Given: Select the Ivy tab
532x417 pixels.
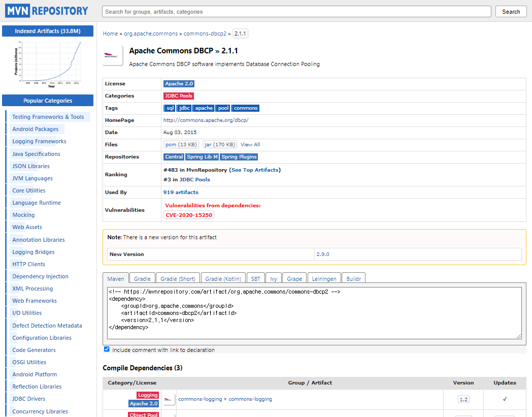Looking at the screenshot, I should tap(274, 278).
